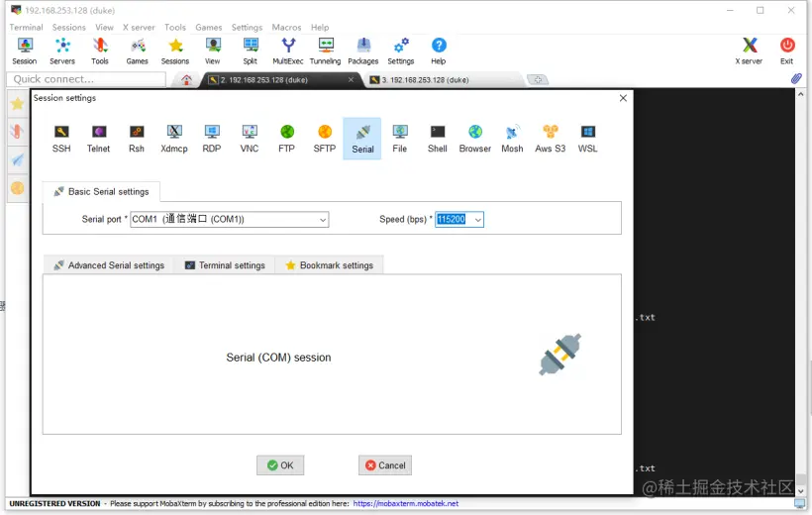Select Xdmcp session type

coord(174,139)
